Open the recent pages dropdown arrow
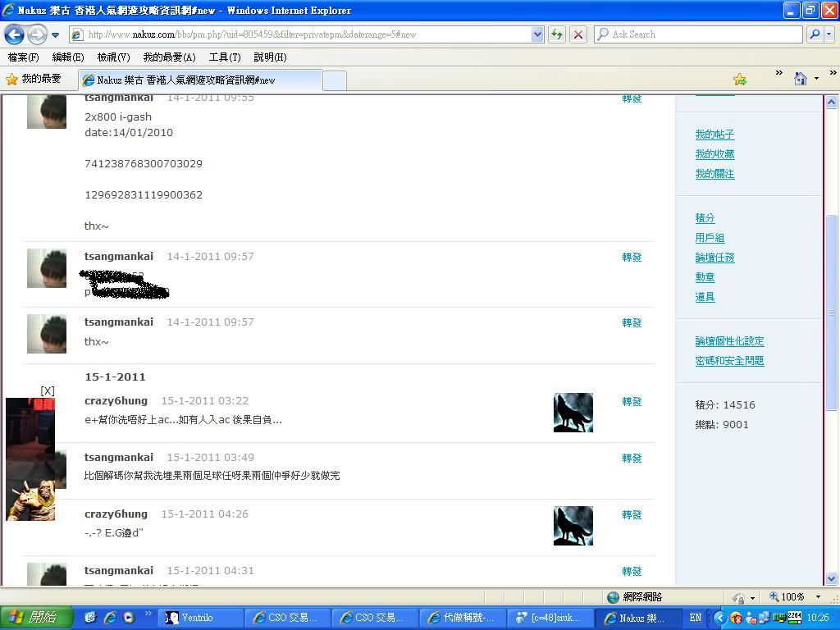This screenshot has height=630, width=840. click(55, 35)
